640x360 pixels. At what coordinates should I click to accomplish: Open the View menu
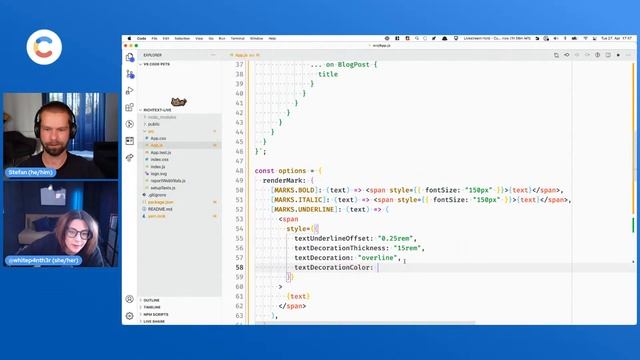[x=199, y=38]
